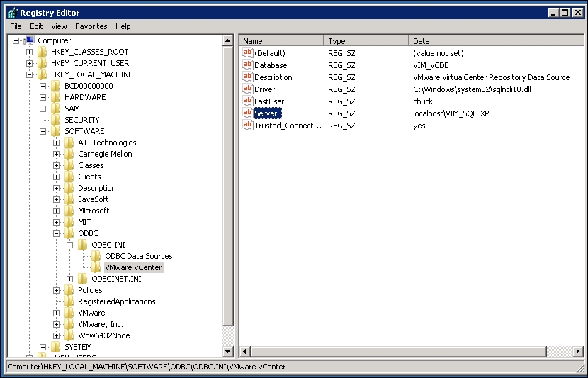Viewport: 588px width, 378px height.
Task: Click the string value icon for Trusted_Connect...
Action: point(247,125)
